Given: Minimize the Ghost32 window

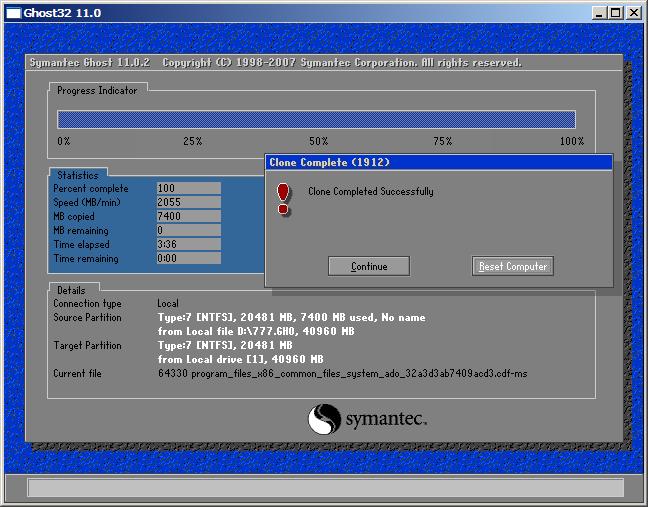Looking at the screenshot, I should (x=598, y=13).
